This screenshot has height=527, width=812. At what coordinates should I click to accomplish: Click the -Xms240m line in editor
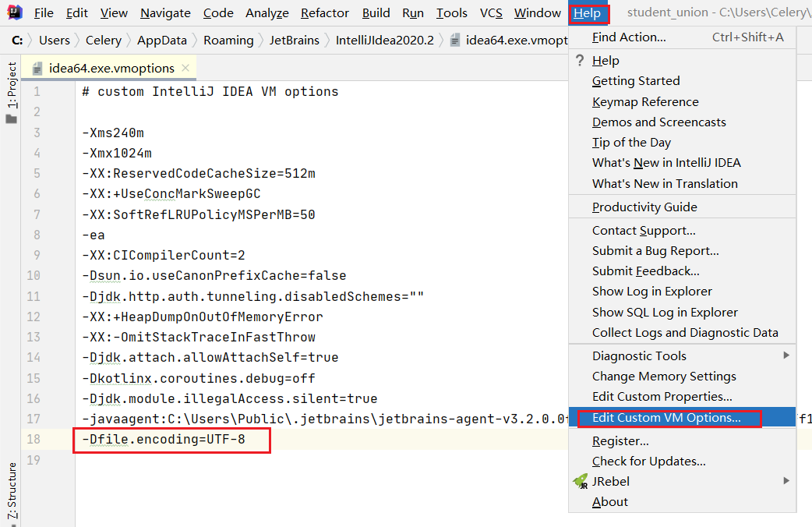[113, 133]
